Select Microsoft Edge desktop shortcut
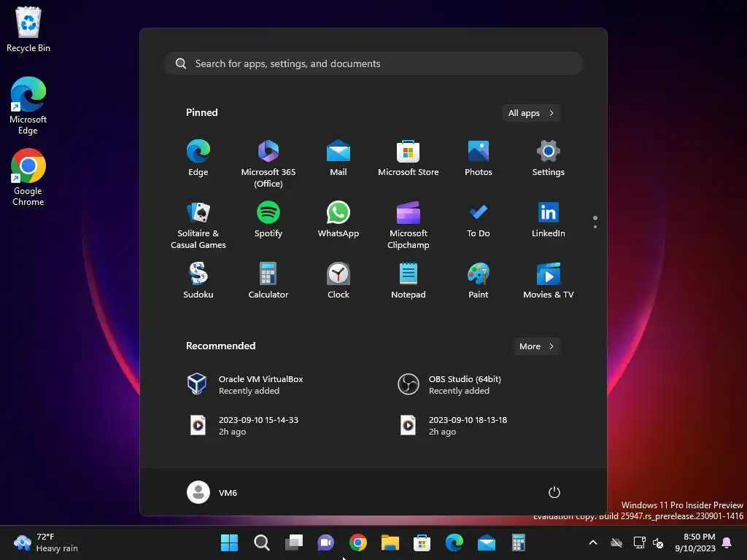 pos(28,106)
